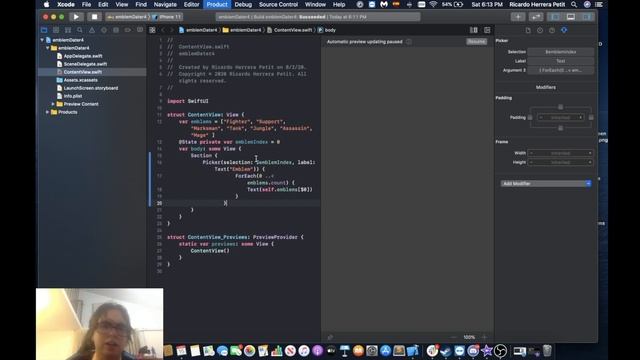Go back in editor history
Screen dimensions: 640x360
click(x=163, y=30)
